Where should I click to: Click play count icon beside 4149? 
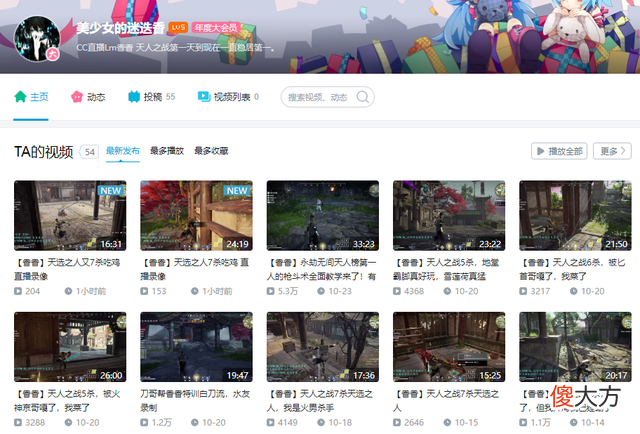(271, 423)
